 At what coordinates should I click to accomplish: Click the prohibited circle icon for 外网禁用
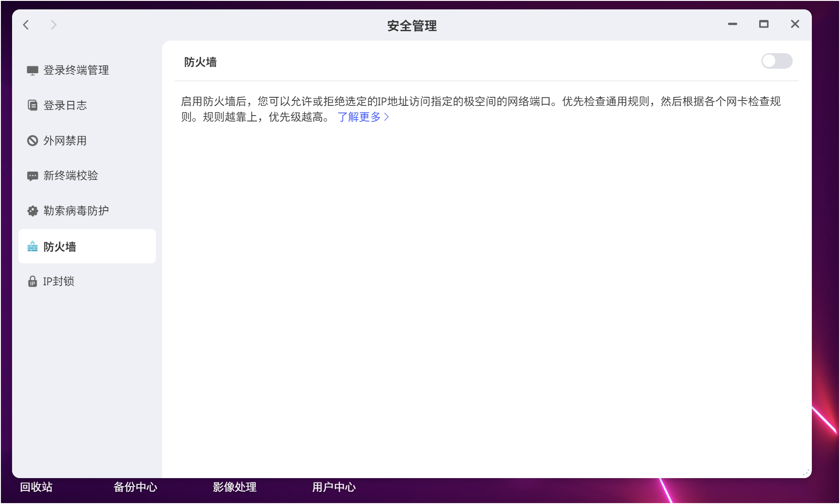click(33, 141)
